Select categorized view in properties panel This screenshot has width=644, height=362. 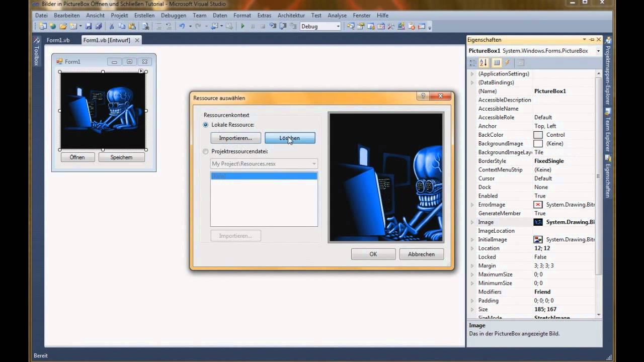[x=472, y=62]
